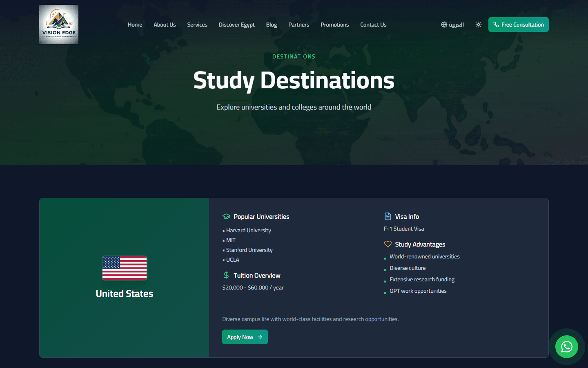
Task: Click the green DESTINATIONS label
Action: coord(294,56)
